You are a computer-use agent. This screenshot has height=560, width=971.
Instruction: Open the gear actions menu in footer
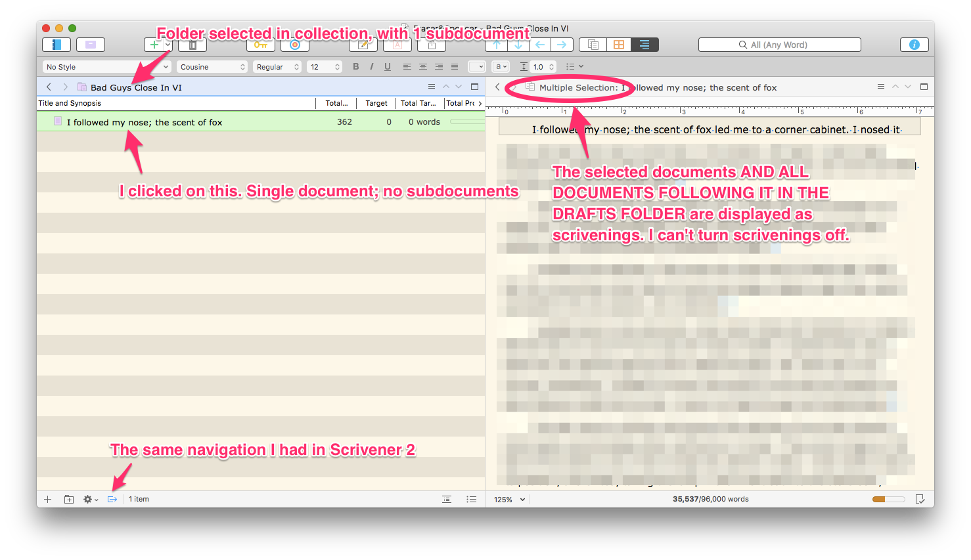pos(90,499)
